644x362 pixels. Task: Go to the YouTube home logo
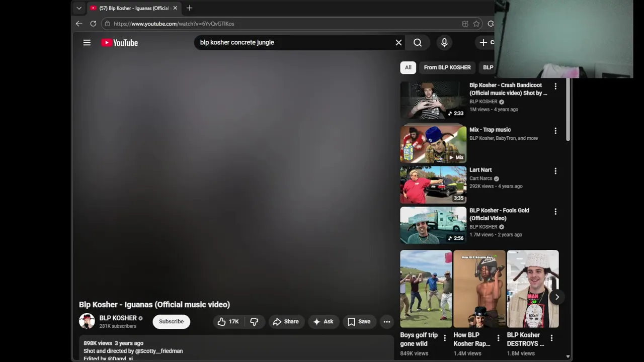click(120, 43)
